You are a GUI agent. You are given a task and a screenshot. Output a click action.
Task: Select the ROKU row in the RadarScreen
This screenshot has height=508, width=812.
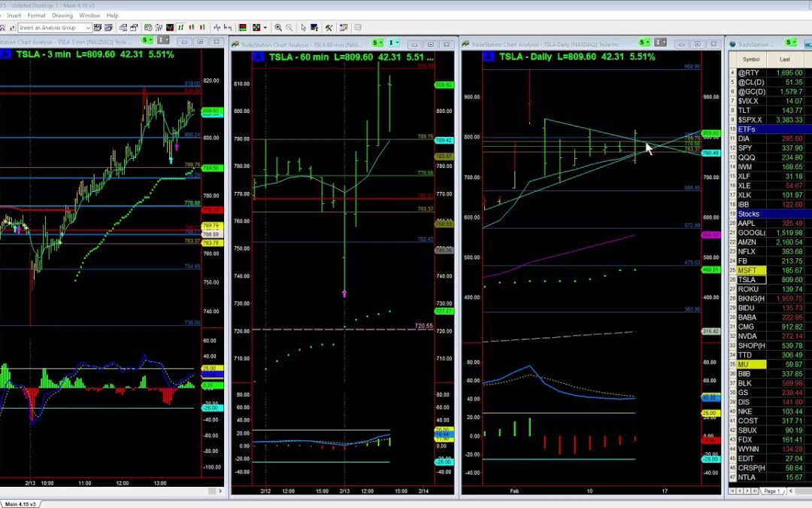pos(770,289)
